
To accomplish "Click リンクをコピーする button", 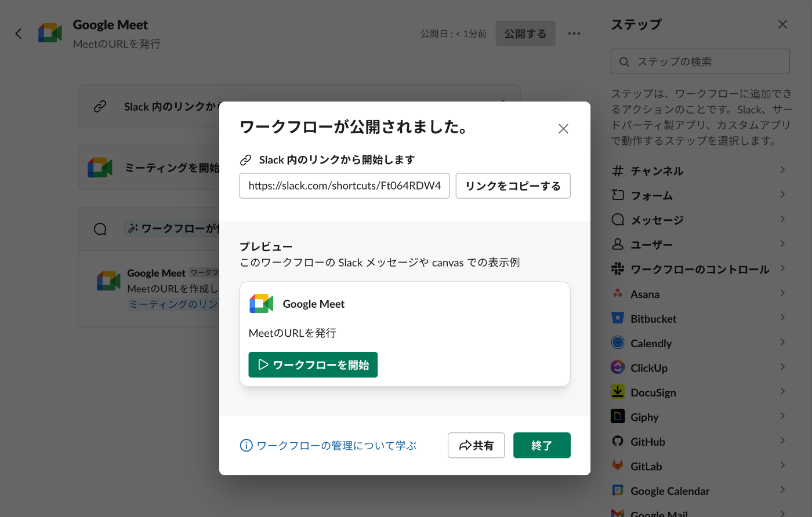I will (513, 185).
